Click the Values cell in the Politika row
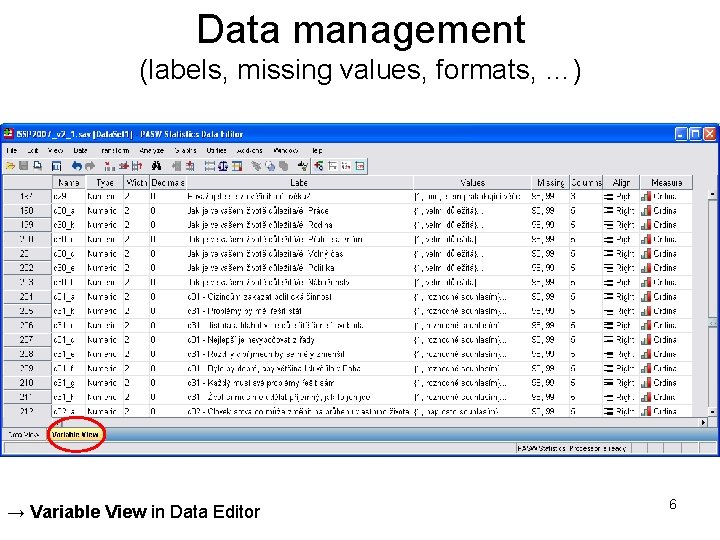The image size is (720, 540). [x=472, y=268]
